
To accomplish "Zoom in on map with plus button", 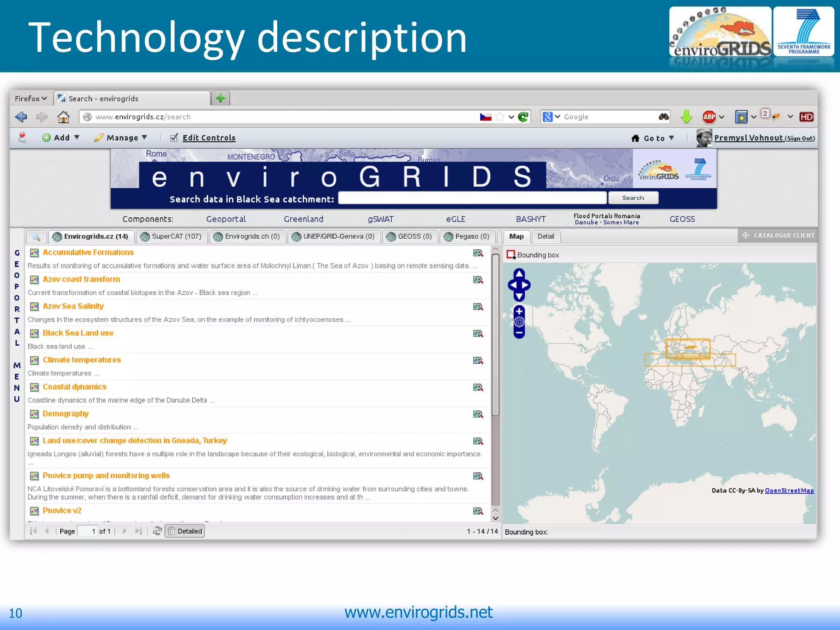I will point(519,311).
